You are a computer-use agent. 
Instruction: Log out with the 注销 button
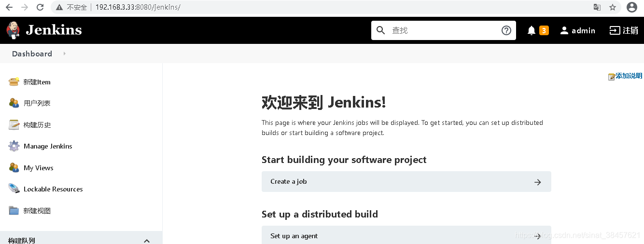click(630, 30)
